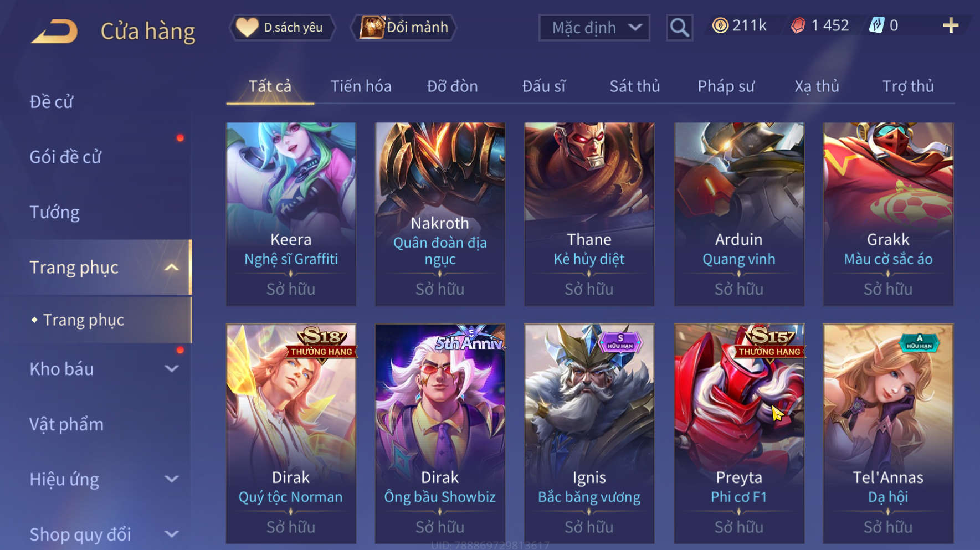Switch to the Pháp sư tab
The height and width of the screenshot is (550, 980).
point(726,86)
